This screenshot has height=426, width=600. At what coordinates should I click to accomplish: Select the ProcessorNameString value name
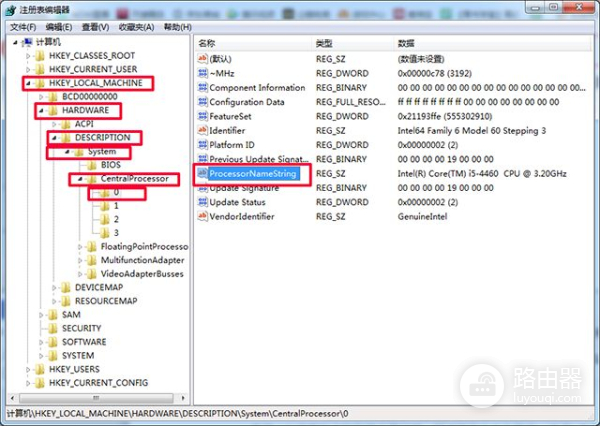pos(253,174)
